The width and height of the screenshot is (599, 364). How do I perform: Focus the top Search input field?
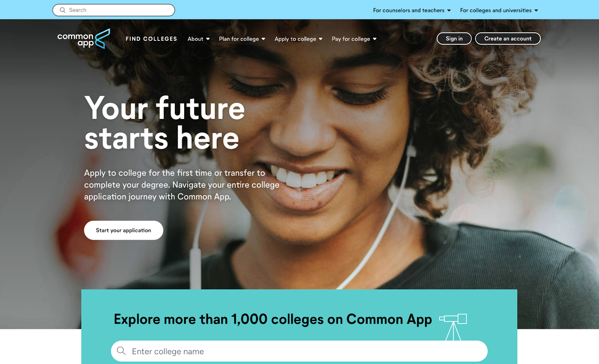pos(114,10)
